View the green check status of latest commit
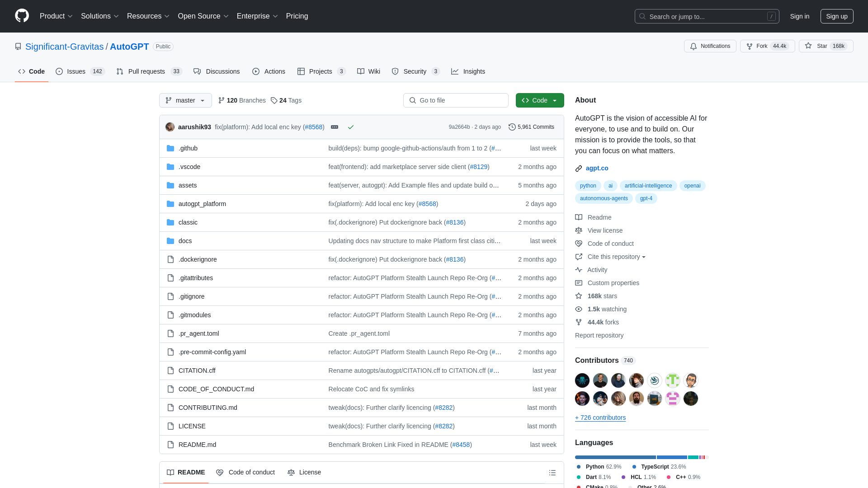This screenshot has height=488, width=868. point(351,127)
